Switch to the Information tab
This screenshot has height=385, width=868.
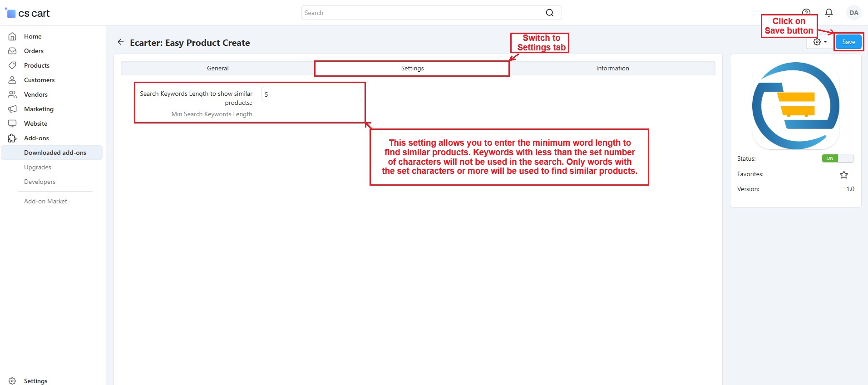[x=612, y=68]
